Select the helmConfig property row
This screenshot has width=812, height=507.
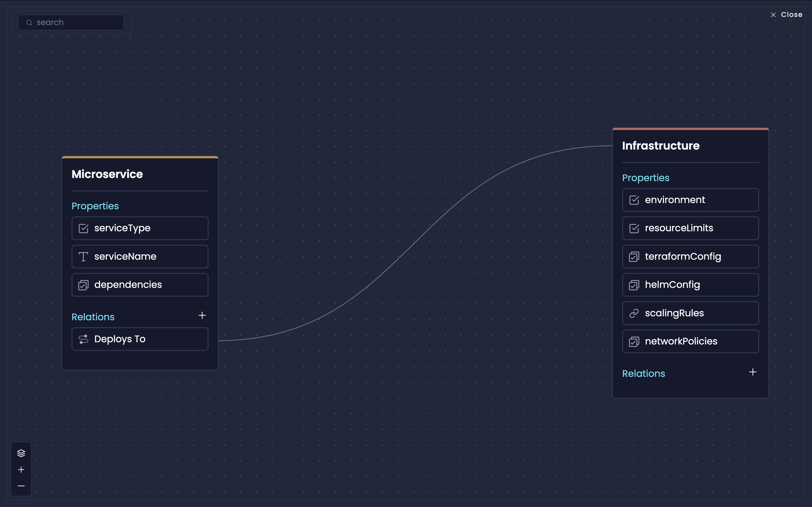pyautogui.click(x=690, y=285)
